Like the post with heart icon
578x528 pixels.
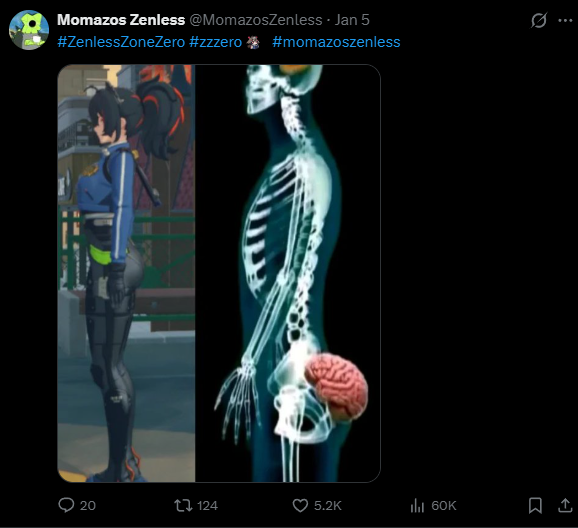[x=300, y=505]
